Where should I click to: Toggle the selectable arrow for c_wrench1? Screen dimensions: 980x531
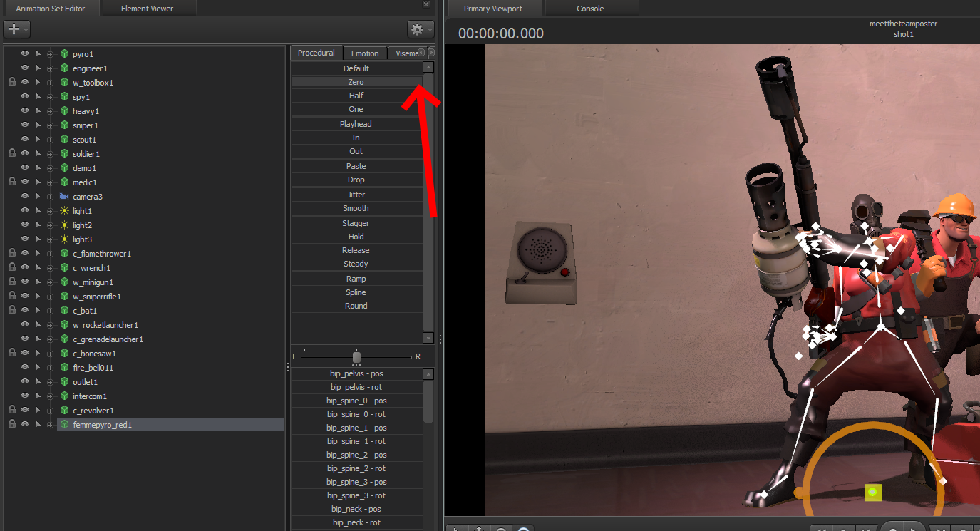click(x=38, y=268)
